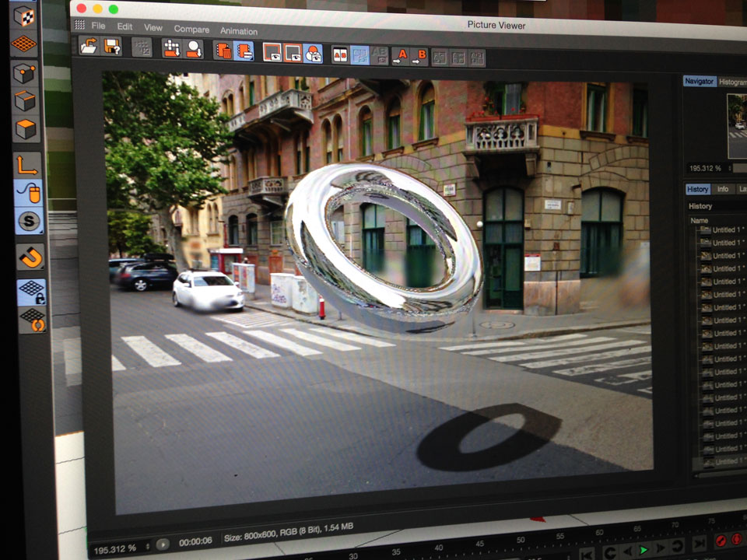Open the zoom percentage dropdown in status bar

coord(122,549)
